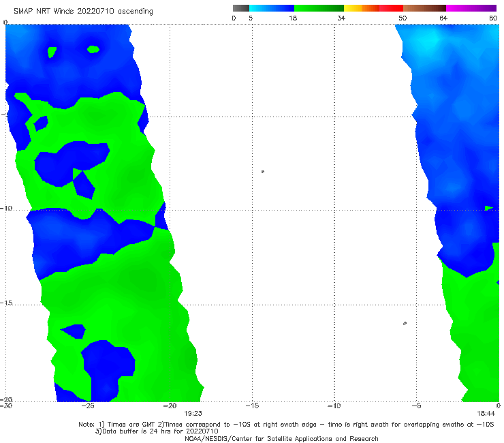Click the -20 label on the longitude axis
Viewport: 504px width, 443px height.
pyautogui.click(x=170, y=406)
